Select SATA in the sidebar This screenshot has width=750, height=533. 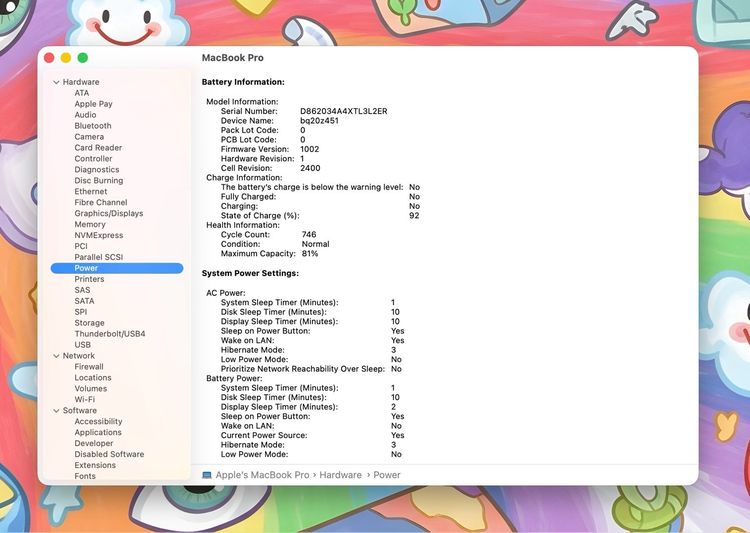pyautogui.click(x=84, y=301)
